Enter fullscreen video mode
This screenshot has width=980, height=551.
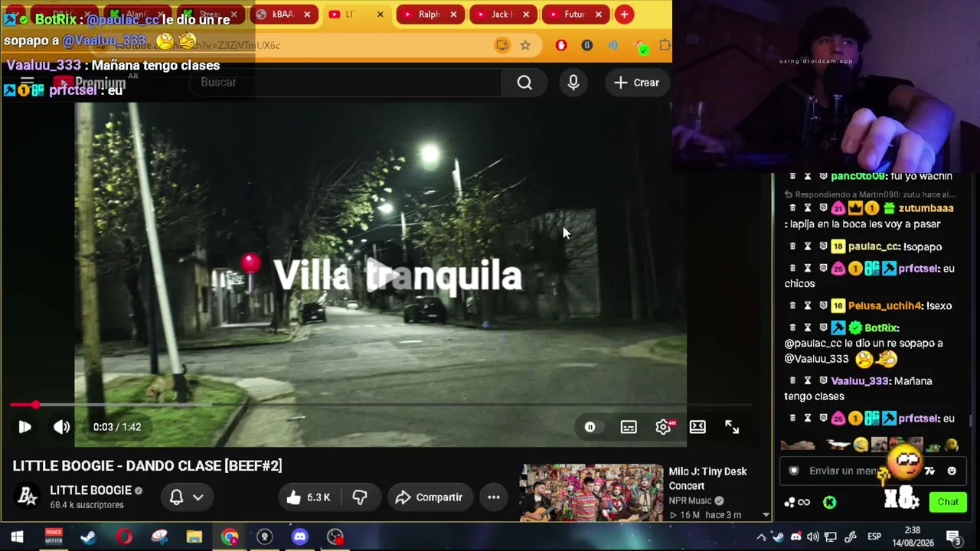(732, 427)
